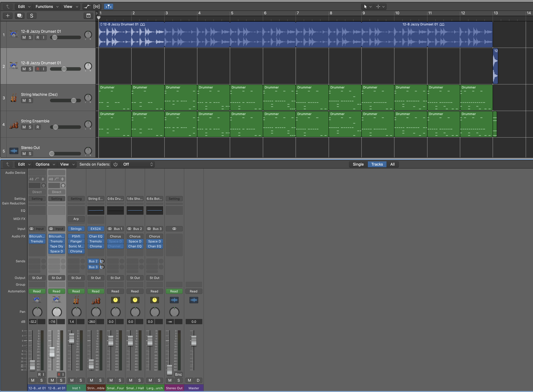Click the global Solo S button in track header
This screenshot has width=533, height=392.
click(32, 16)
